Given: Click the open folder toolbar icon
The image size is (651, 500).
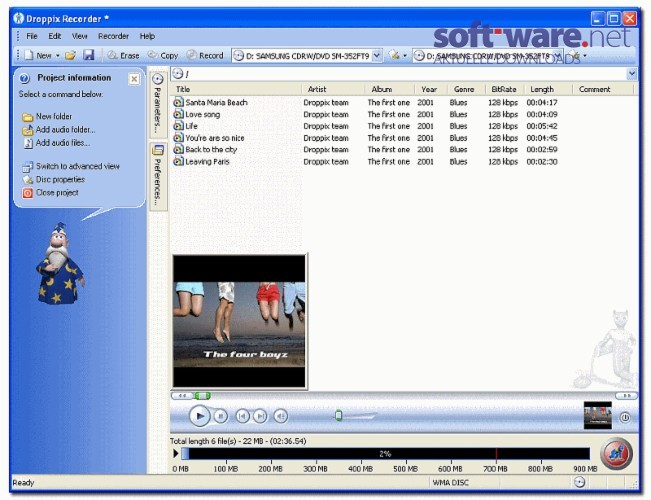Looking at the screenshot, I should tap(71, 55).
